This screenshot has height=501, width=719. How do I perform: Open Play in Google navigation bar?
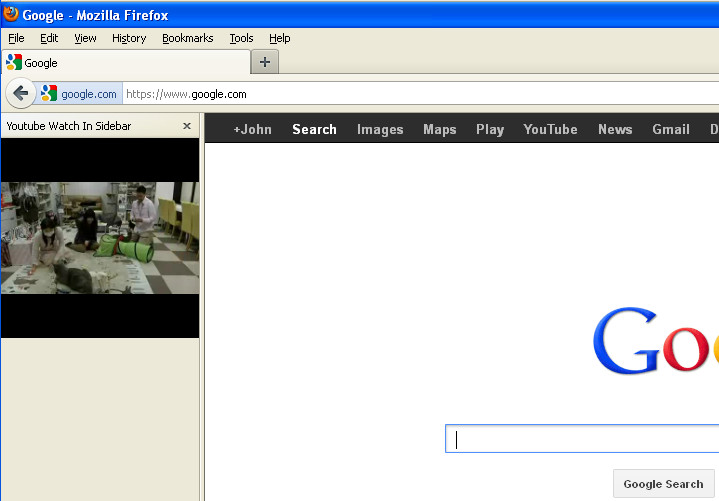(x=490, y=129)
